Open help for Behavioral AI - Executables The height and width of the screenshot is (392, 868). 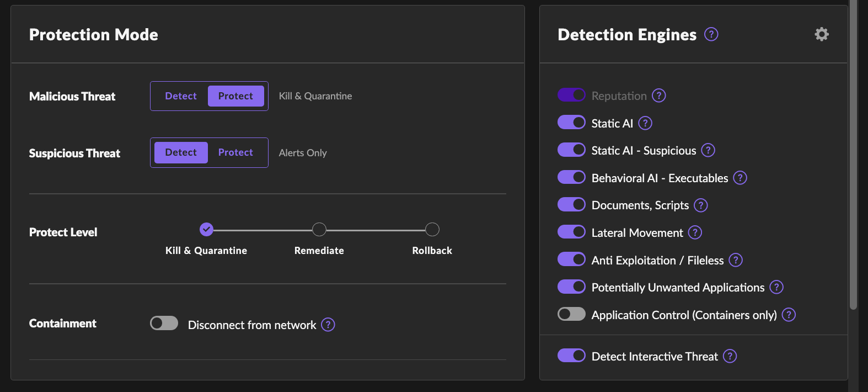point(740,178)
